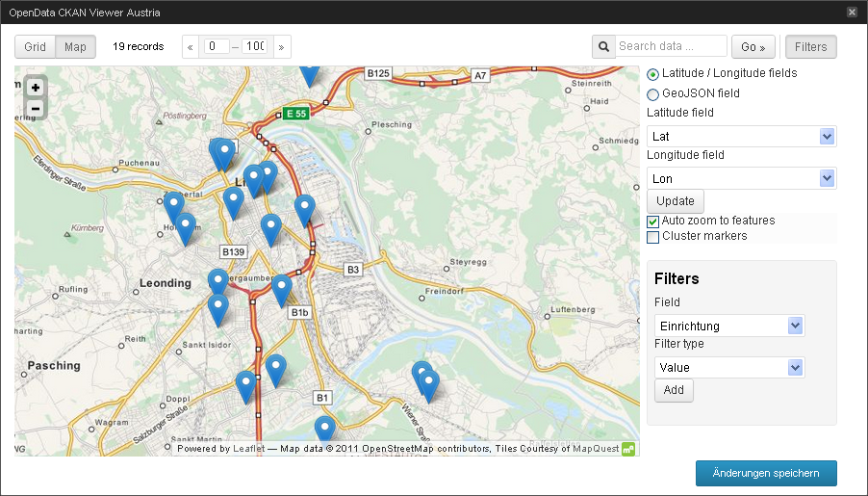Click map marker nearest the harbor docks

coord(304,211)
